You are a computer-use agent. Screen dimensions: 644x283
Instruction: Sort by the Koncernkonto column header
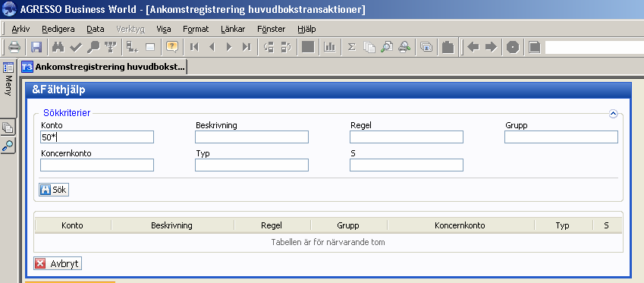pyautogui.click(x=460, y=225)
